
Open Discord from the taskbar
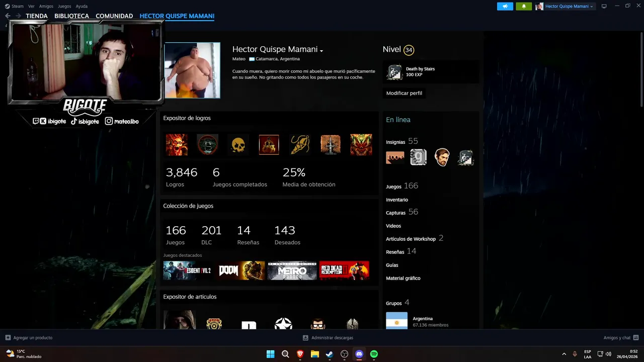tap(359, 354)
